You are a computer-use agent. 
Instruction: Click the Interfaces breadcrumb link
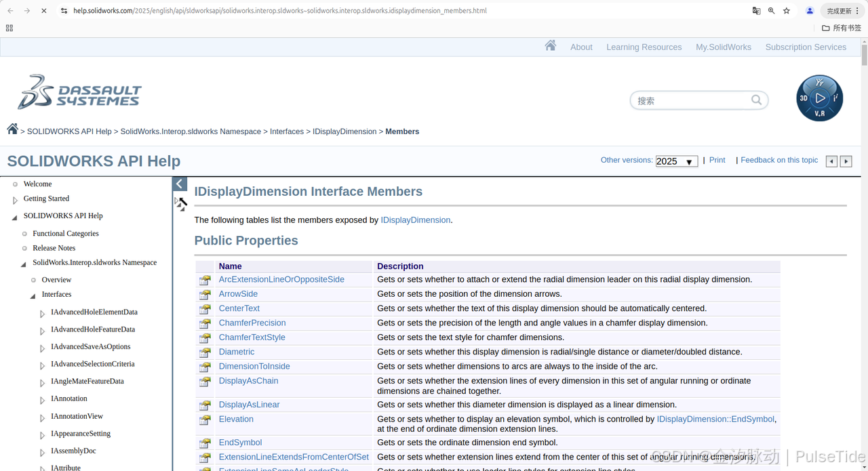287,131
